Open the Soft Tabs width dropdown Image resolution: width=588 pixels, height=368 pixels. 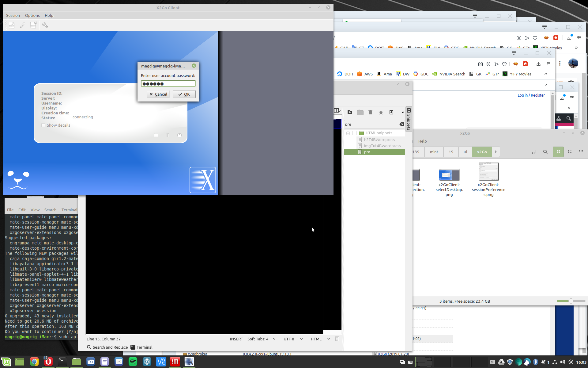coord(274,339)
